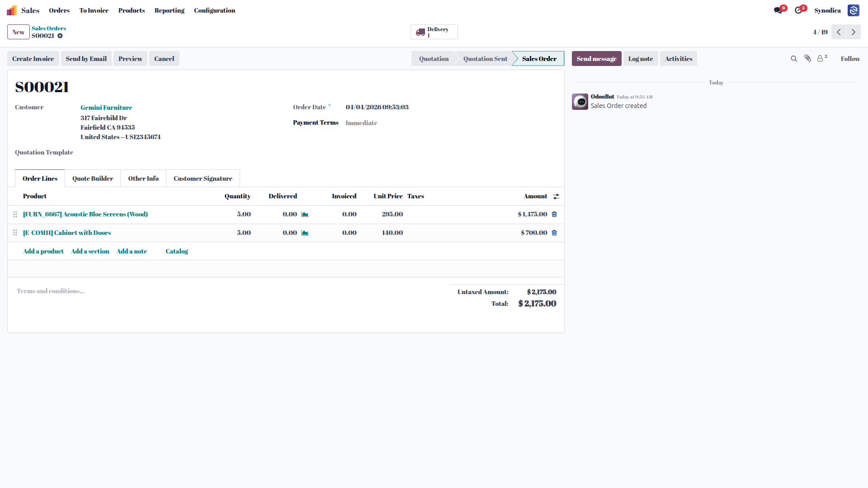Search messages with the magnifier icon
This screenshot has height=488, width=868.
794,59
